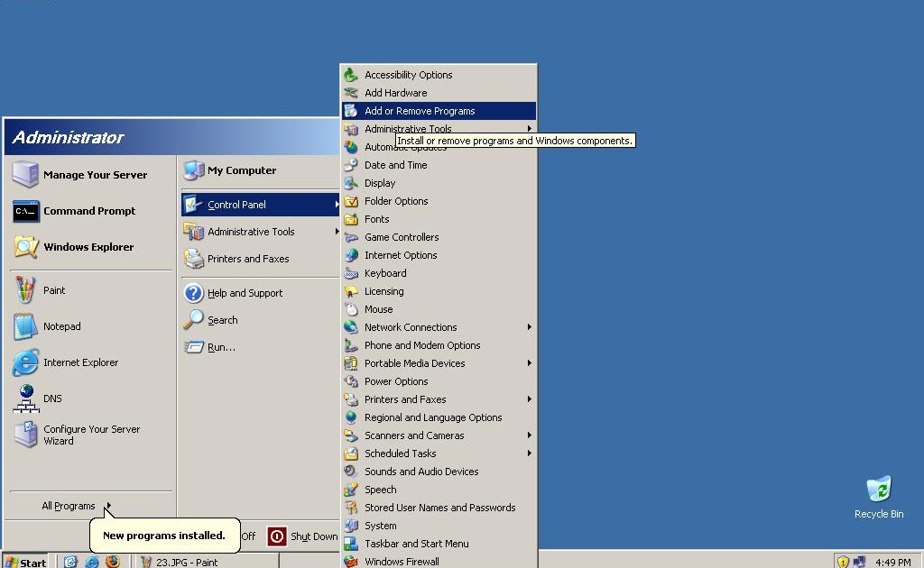The height and width of the screenshot is (568, 924).
Task: Choose Search in the Start menu
Action: [260, 320]
